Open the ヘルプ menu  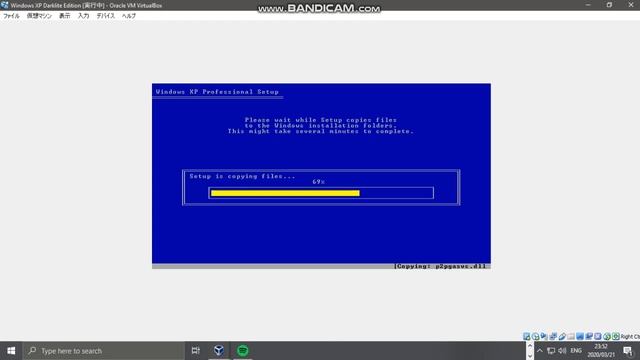click(x=129, y=16)
